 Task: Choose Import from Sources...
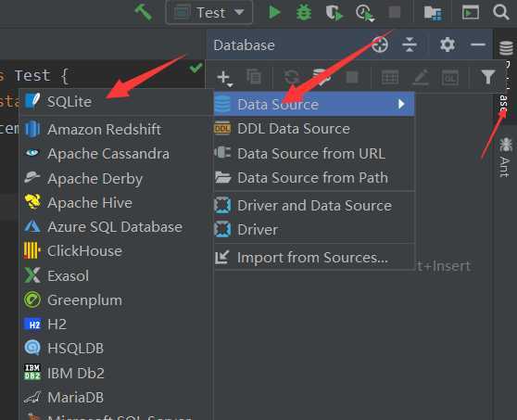click(x=314, y=258)
